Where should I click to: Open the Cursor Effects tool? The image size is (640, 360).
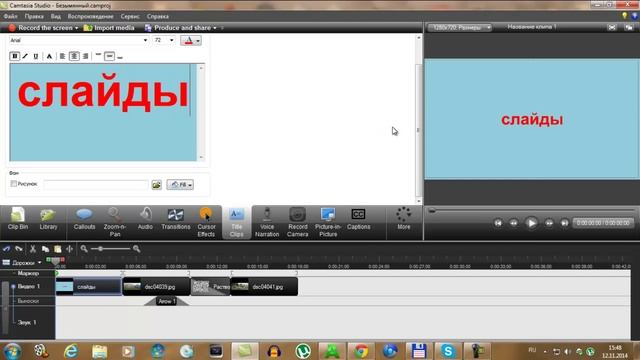[206, 222]
